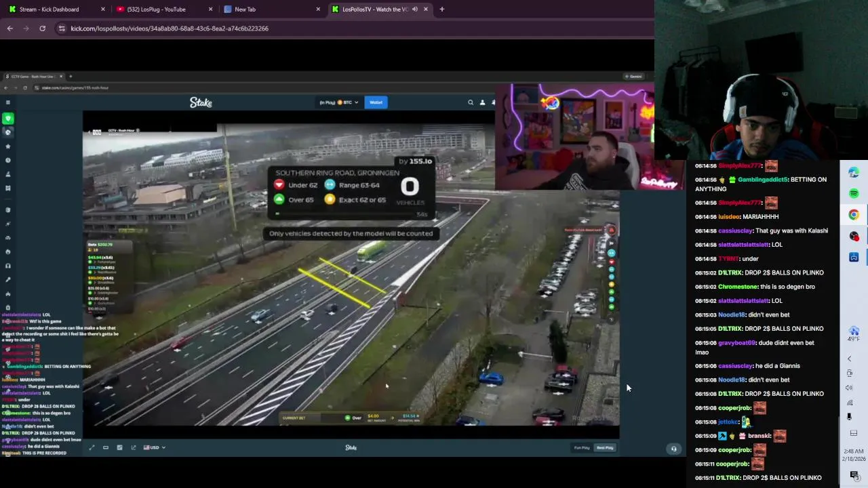Viewport: 868px width, 488px height.
Task: Open OBS Studio from taskbar
Action: tap(854, 236)
